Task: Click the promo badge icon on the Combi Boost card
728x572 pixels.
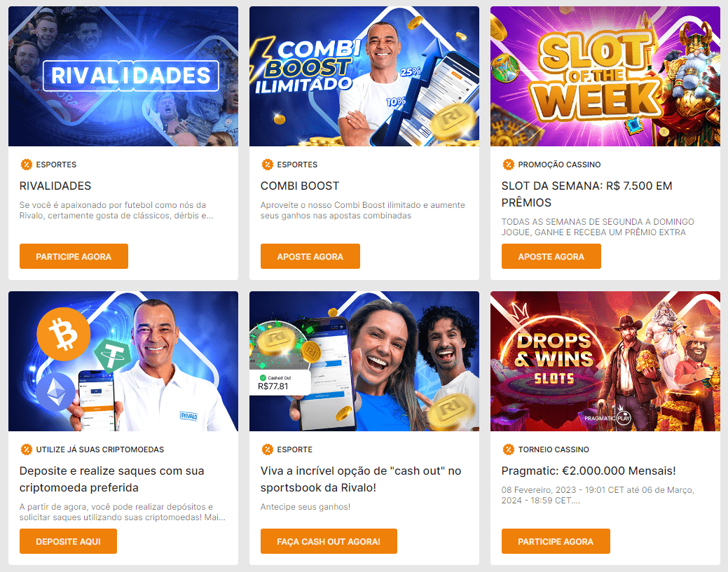Action: (x=268, y=165)
